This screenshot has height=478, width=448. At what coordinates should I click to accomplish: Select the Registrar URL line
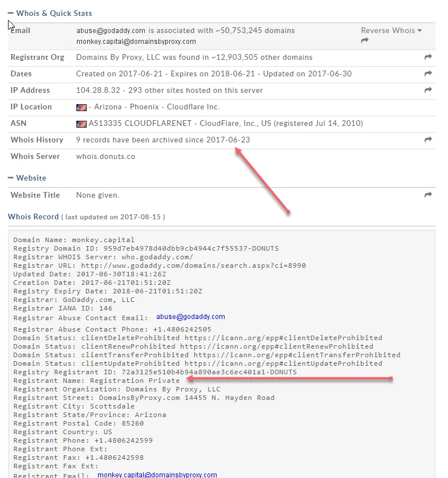click(x=160, y=265)
